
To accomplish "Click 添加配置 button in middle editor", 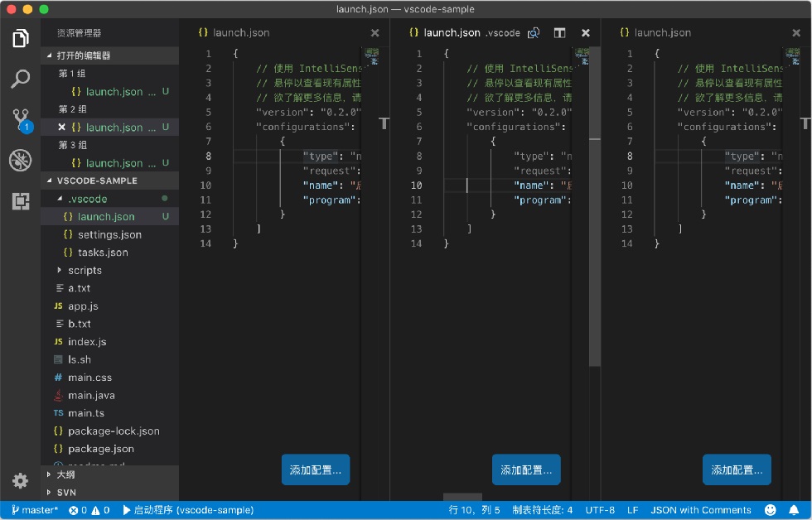I will 526,469.
